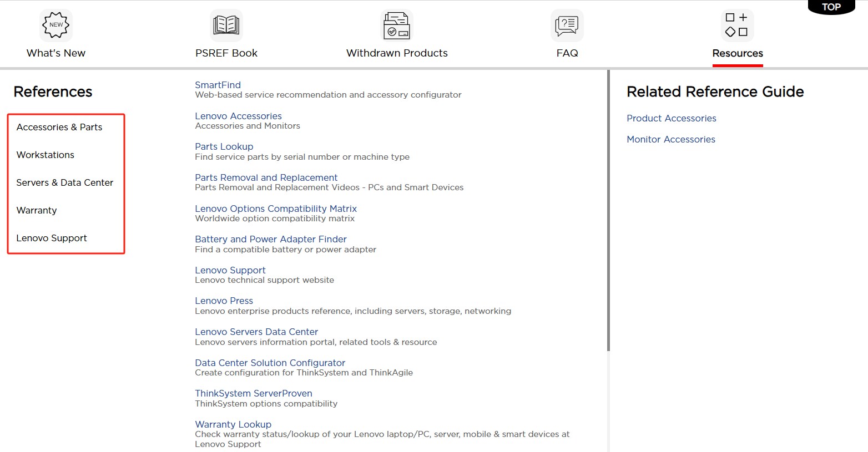Open the Lenovo Press link

(224, 301)
